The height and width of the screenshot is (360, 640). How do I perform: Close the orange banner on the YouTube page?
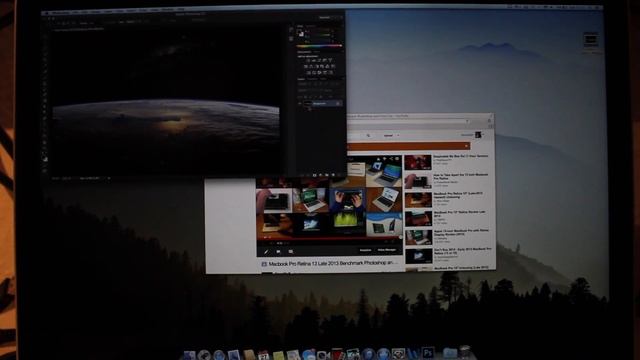[x=466, y=146]
